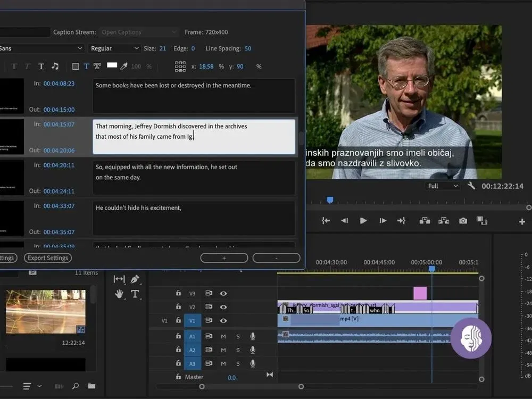
Task: Click the icon size zoom slider in Project panel
Action: 6,386
